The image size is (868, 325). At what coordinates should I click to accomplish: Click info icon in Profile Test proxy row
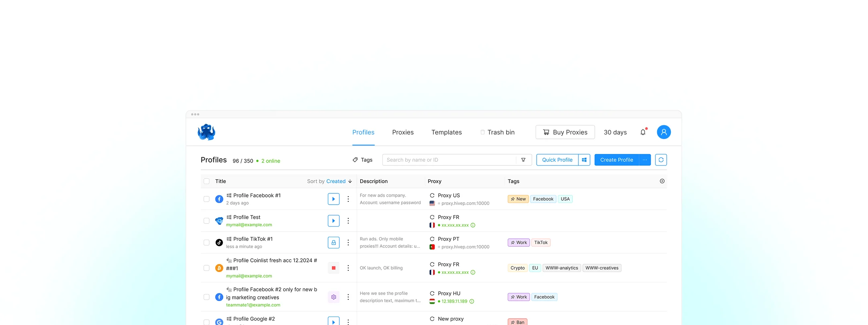473,225
